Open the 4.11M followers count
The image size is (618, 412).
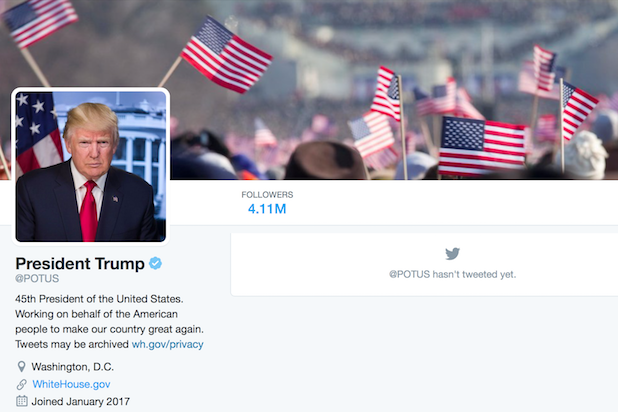coord(267,209)
